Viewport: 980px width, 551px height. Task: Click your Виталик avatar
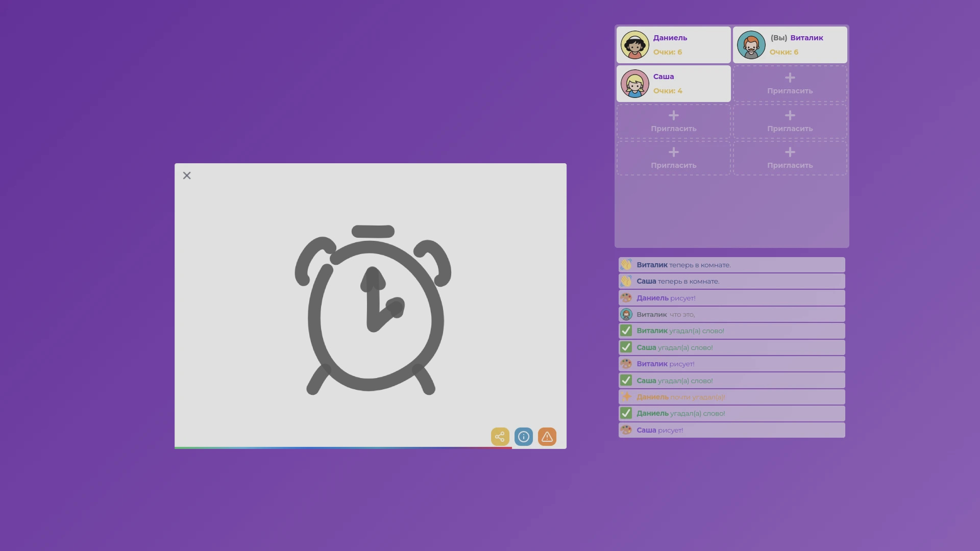751,45
